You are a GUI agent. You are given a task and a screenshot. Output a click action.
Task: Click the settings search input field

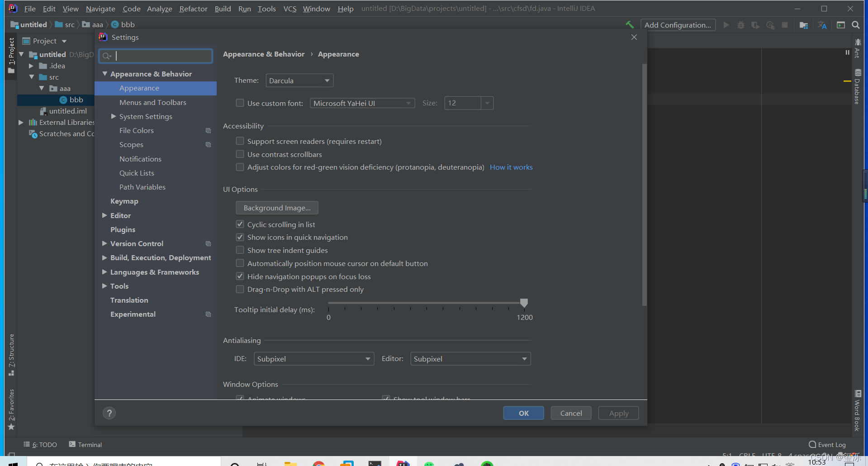pyautogui.click(x=156, y=56)
